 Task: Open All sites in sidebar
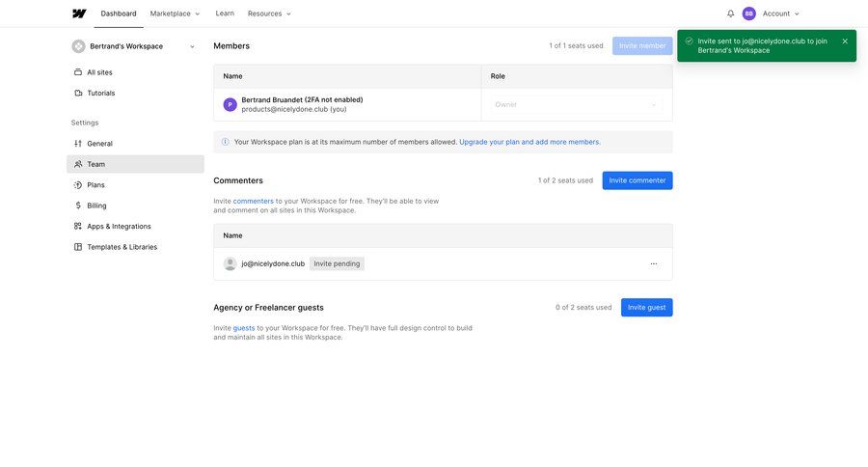point(135,72)
